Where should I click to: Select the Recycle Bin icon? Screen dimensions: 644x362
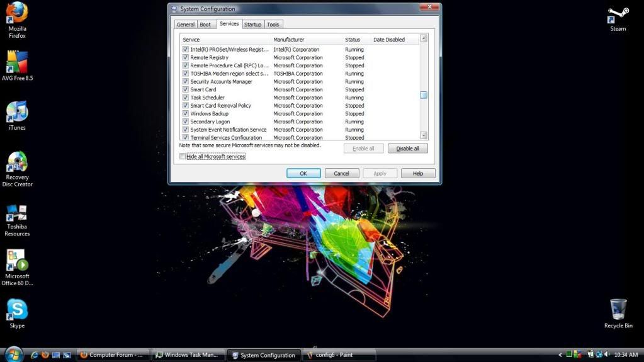pos(618,314)
